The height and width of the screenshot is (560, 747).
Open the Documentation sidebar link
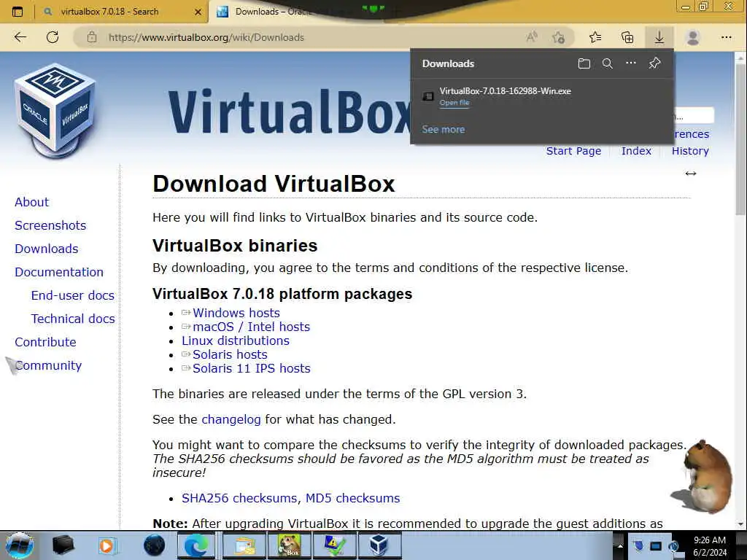[x=59, y=272]
